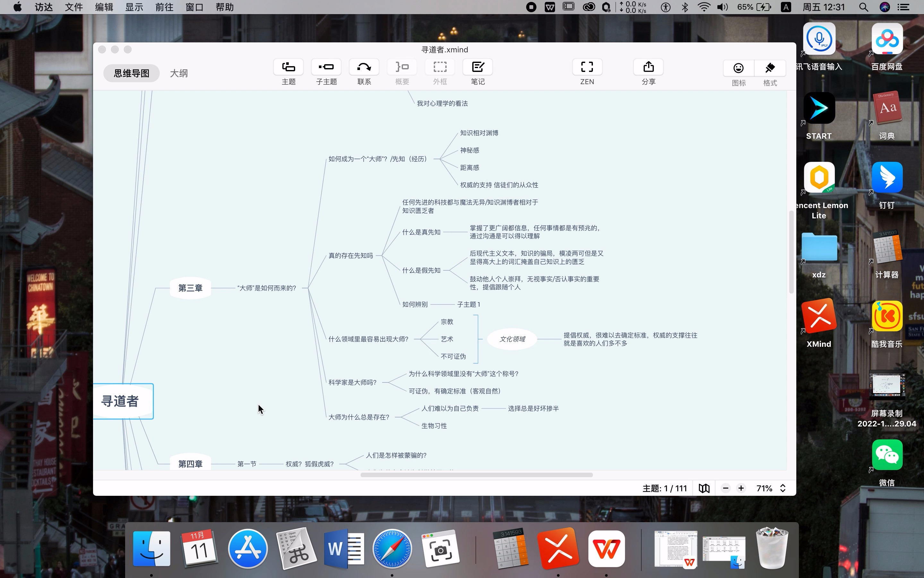Open the 前往 menu
Screen dimensions: 924x578
pos(164,7)
